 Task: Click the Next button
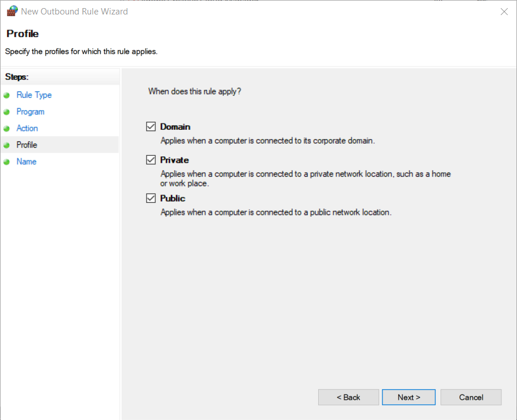(409, 397)
